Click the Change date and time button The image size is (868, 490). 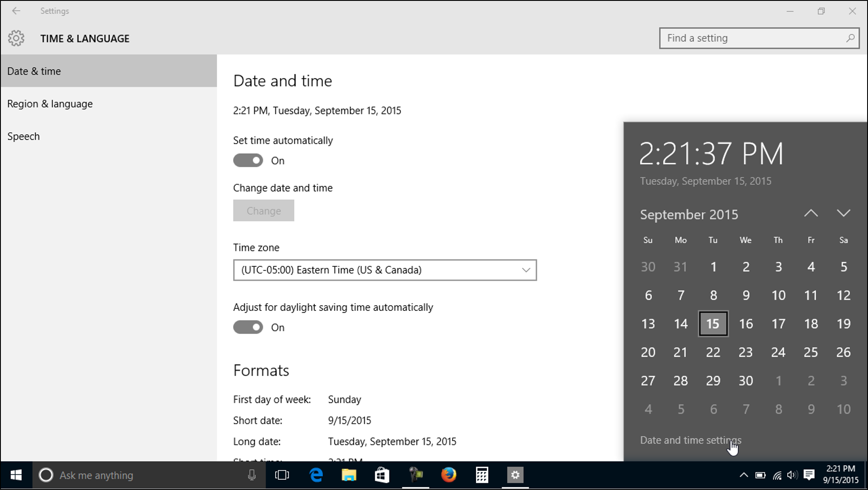tap(263, 210)
